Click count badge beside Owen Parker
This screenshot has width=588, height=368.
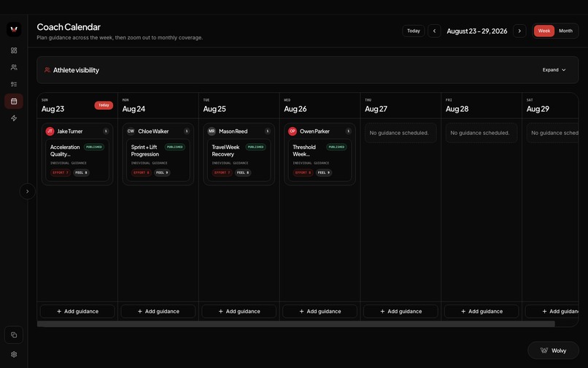(x=349, y=131)
